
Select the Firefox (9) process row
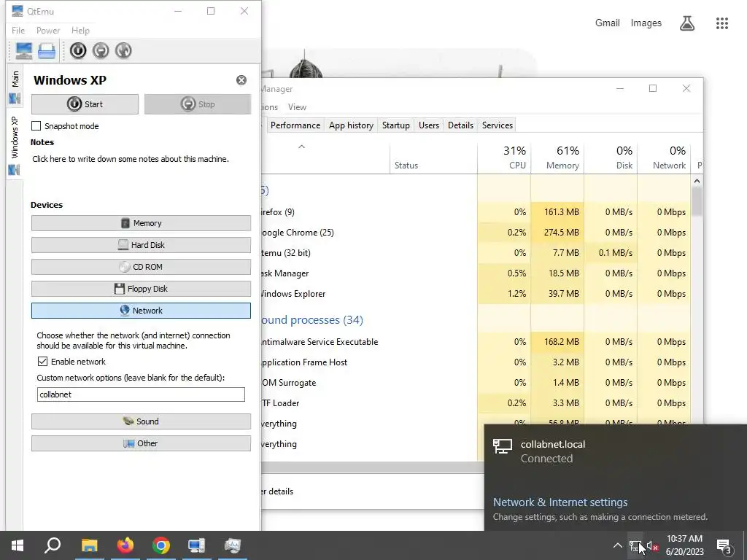tap(476, 212)
